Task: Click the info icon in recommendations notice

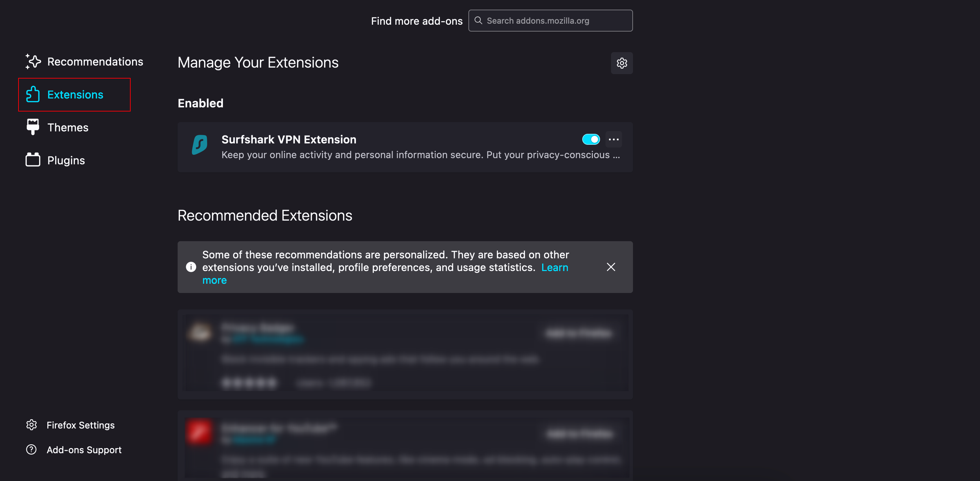Action: pyautogui.click(x=191, y=267)
